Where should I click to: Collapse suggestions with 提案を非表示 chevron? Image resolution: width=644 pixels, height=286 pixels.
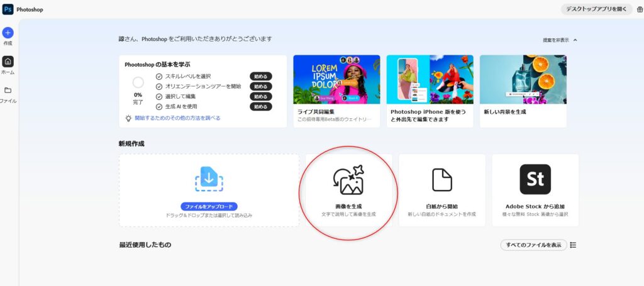click(575, 40)
